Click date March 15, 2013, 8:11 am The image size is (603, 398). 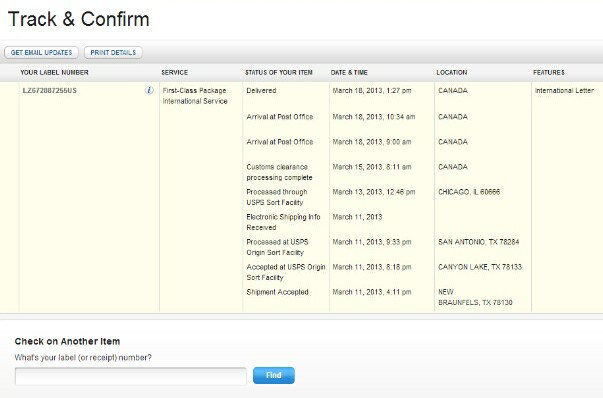(x=372, y=167)
